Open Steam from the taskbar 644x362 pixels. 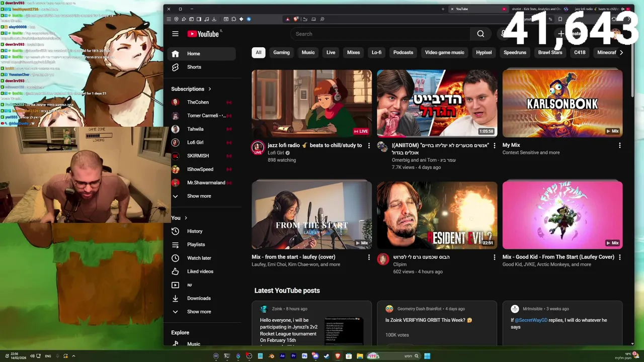[327, 356]
